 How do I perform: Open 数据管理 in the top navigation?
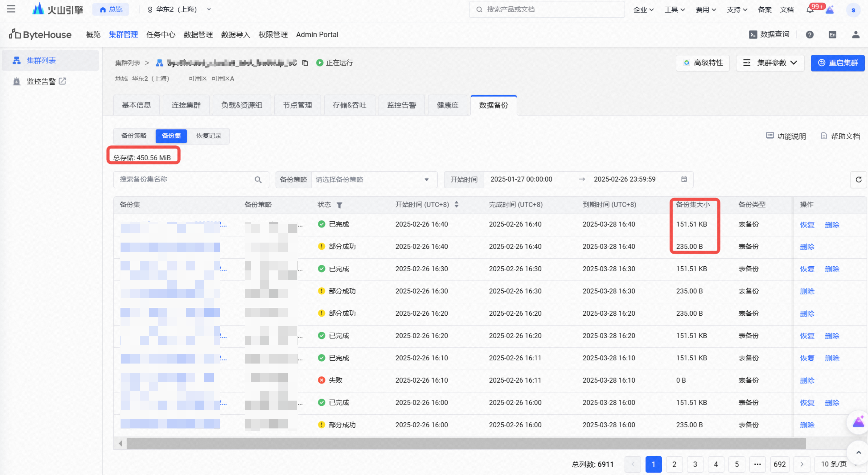point(198,35)
